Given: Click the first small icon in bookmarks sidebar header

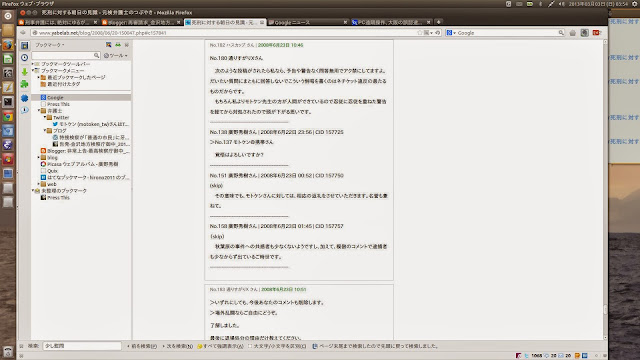Looking at the screenshot, I should [109, 45].
